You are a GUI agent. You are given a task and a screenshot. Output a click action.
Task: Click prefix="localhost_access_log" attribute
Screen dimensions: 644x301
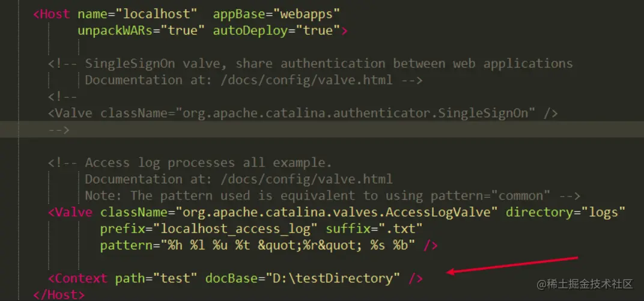[209, 229]
